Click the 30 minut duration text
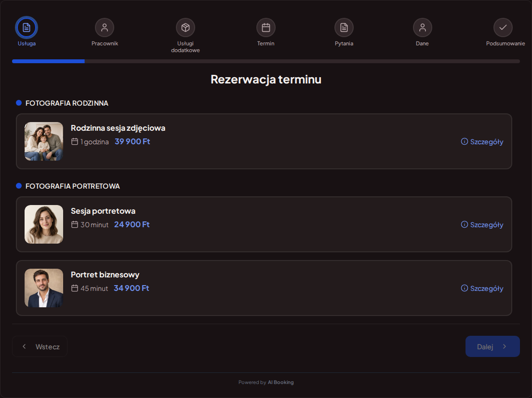The image size is (532, 398). [94, 225]
